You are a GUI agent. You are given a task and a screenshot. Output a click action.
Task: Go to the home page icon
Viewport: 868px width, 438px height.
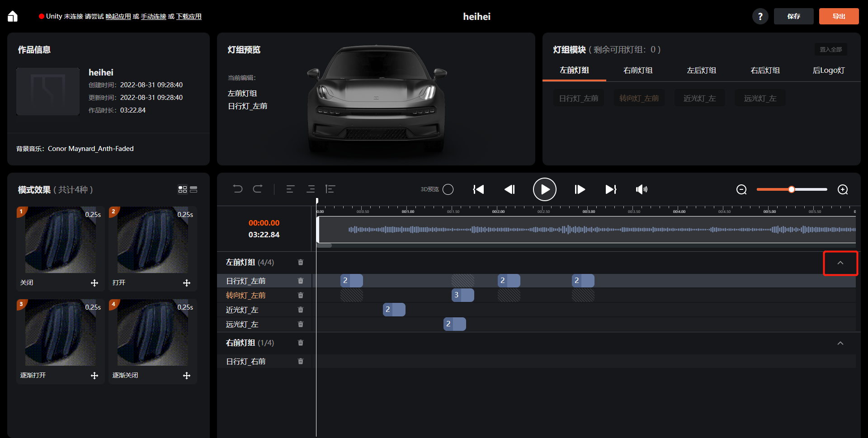point(13,16)
